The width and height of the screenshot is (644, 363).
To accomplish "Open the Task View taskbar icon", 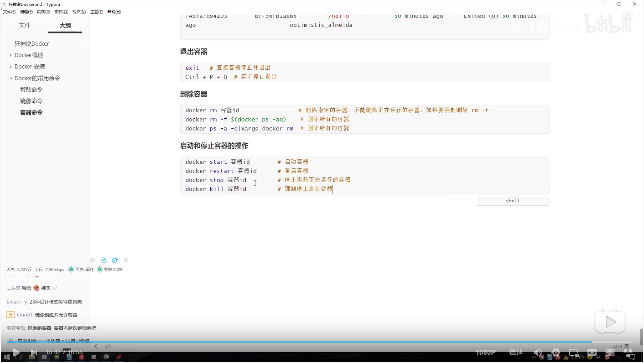I will (x=20, y=358).
